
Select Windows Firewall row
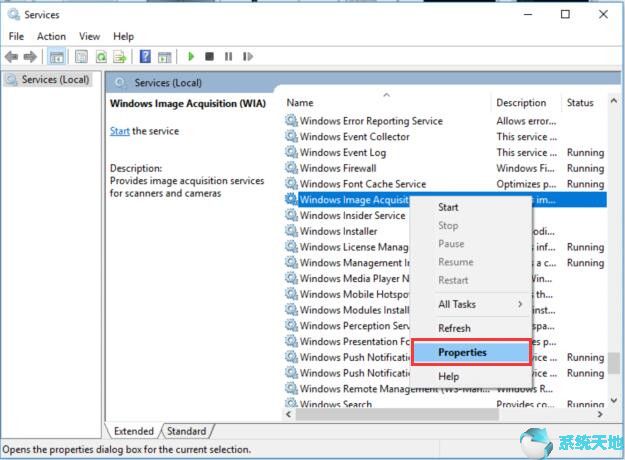coord(446,168)
